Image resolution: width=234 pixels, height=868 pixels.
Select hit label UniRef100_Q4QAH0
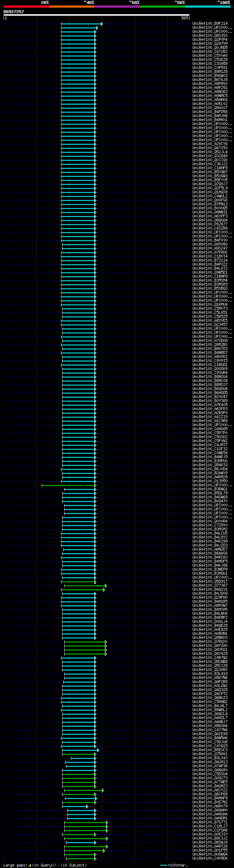point(210,810)
